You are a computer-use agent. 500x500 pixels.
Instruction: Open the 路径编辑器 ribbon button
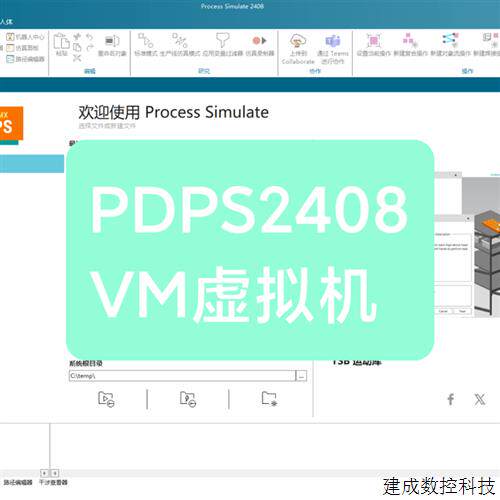[x=25, y=59]
